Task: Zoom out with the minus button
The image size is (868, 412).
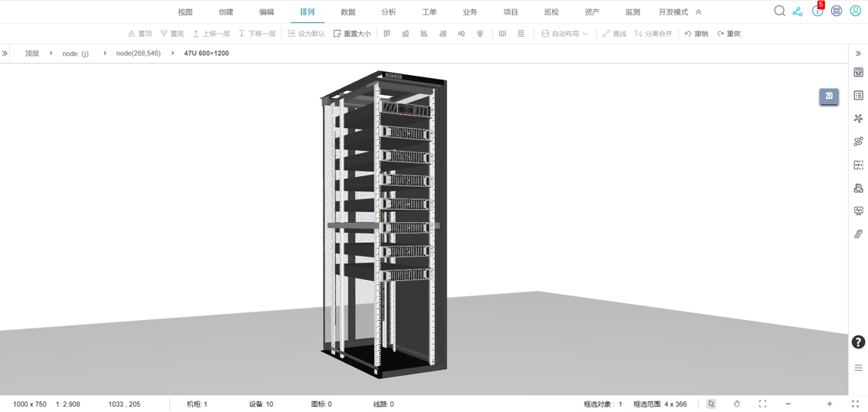Action: pos(788,404)
